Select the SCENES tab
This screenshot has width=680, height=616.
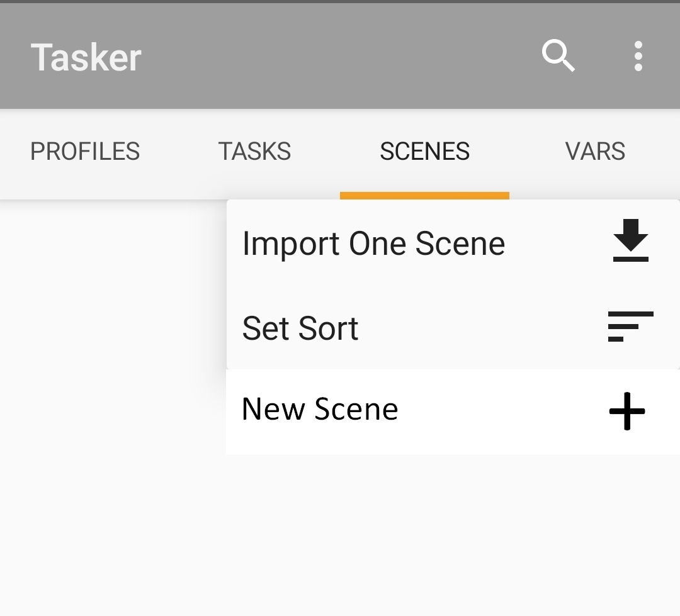tap(424, 152)
